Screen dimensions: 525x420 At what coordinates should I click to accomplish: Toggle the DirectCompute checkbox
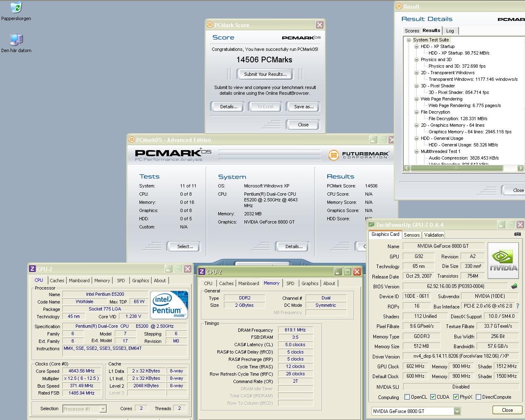pos(478,397)
